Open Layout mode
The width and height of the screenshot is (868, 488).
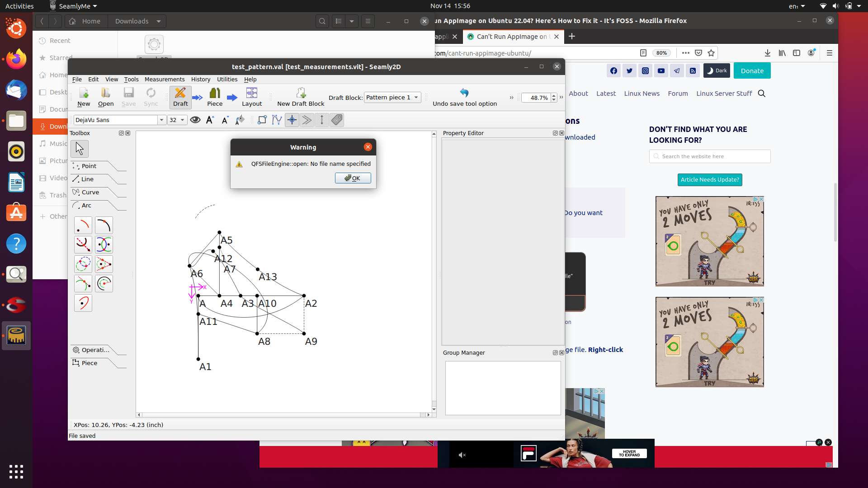pyautogui.click(x=252, y=97)
